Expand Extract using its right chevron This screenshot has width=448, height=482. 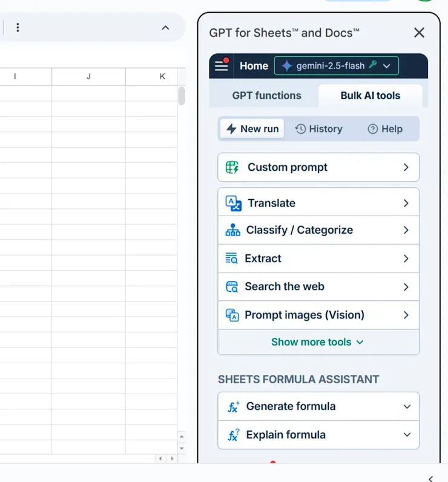pyautogui.click(x=406, y=259)
